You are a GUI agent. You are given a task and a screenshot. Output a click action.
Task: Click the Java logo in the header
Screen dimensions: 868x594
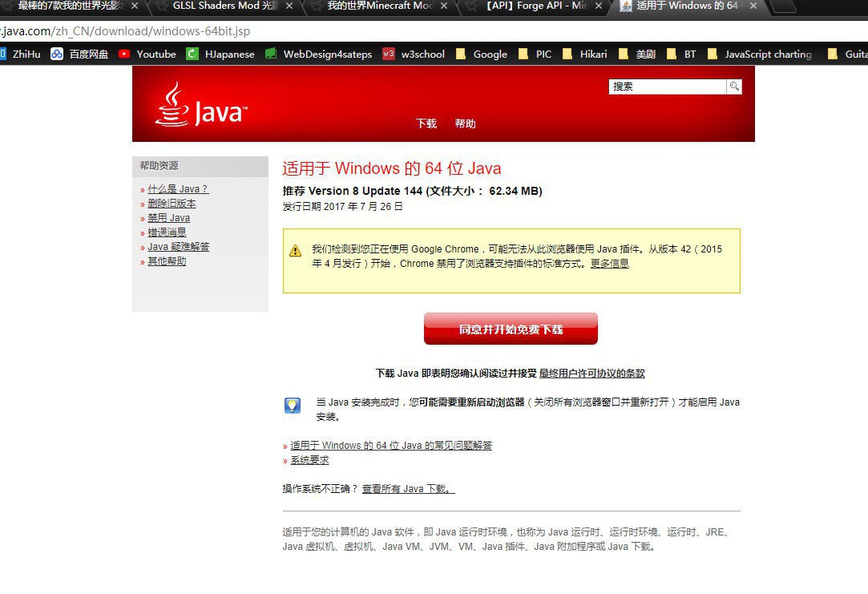pos(200,107)
